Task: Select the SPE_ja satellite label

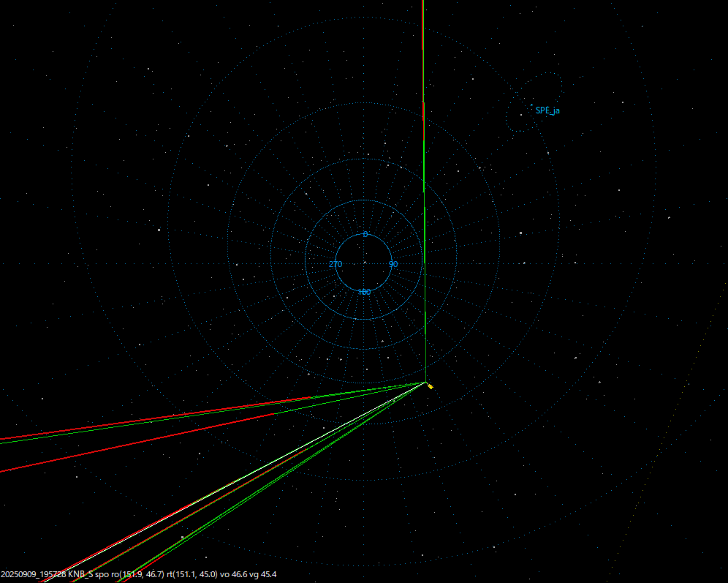Action: tap(547, 110)
